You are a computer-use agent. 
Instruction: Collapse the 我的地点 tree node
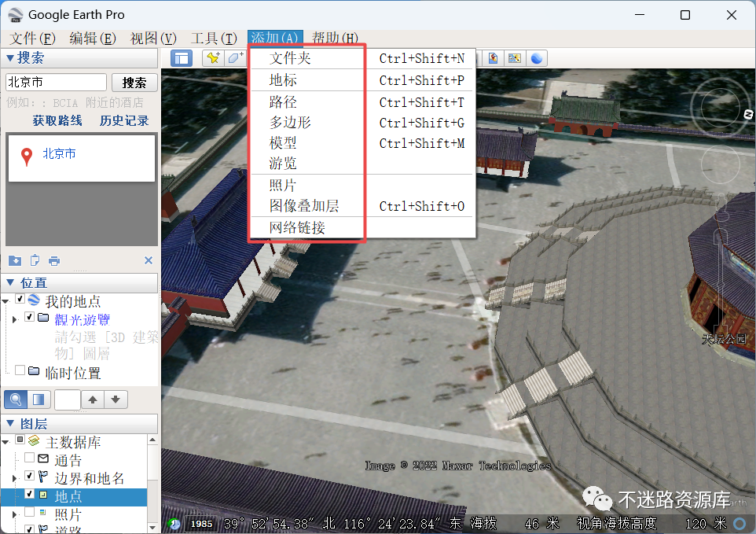(x=6, y=301)
